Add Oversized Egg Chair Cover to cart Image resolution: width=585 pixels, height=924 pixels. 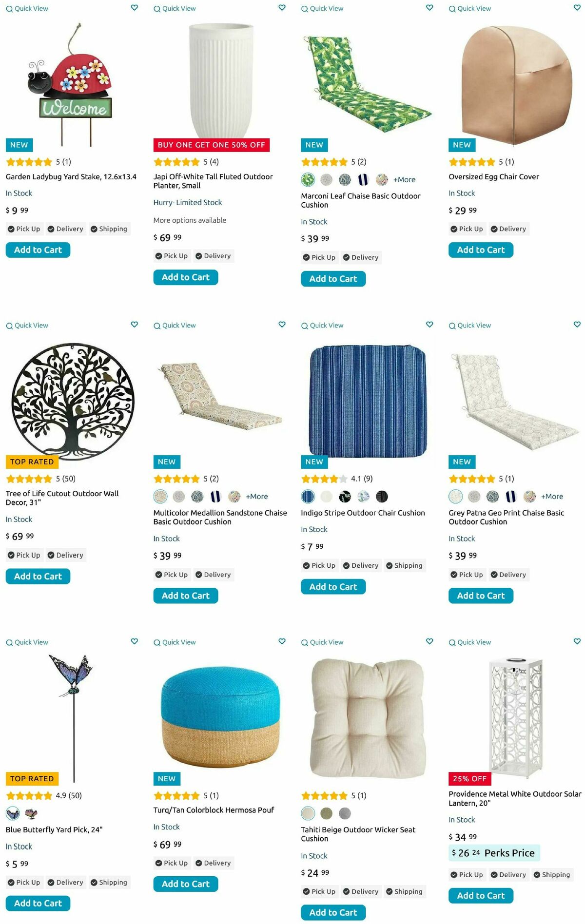481,250
